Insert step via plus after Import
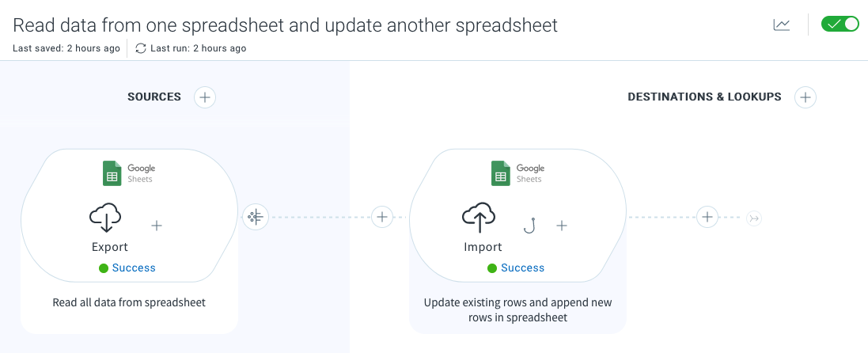Viewport: 868px width, 353px height. point(707,217)
